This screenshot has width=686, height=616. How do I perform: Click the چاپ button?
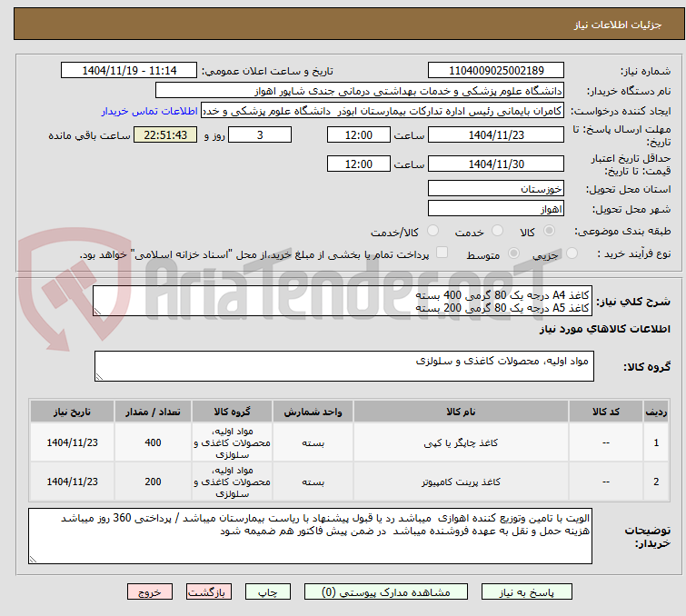click(268, 592)
